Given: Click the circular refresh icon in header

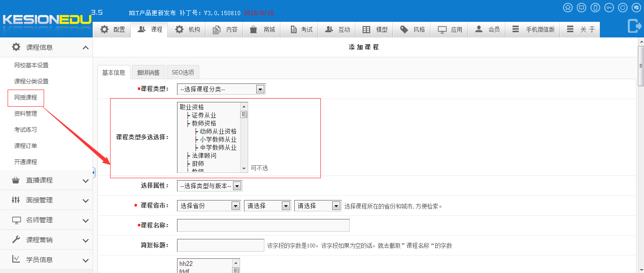Looking at the screenshot, I should point(623,8).
